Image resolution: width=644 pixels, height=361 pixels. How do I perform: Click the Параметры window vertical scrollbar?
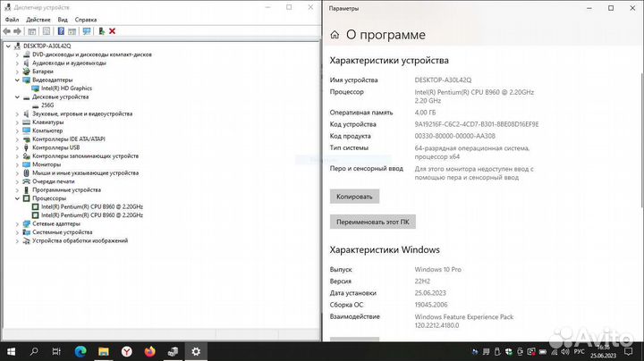641,139
